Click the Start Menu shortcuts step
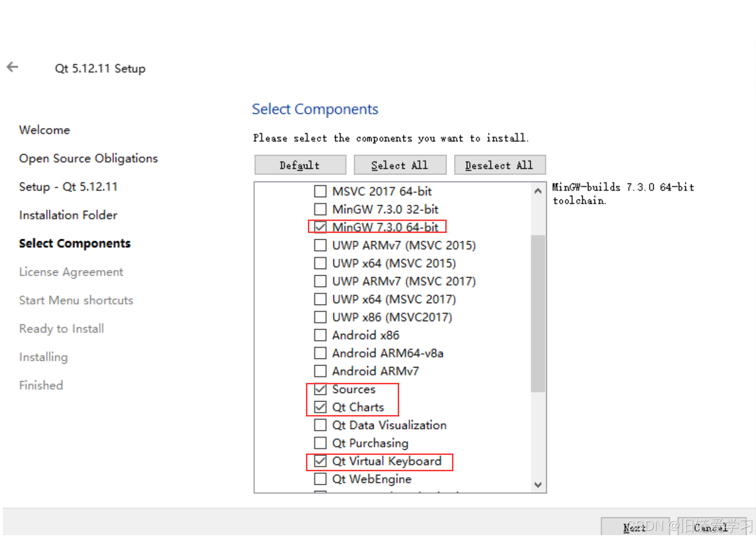 (76, 300)
